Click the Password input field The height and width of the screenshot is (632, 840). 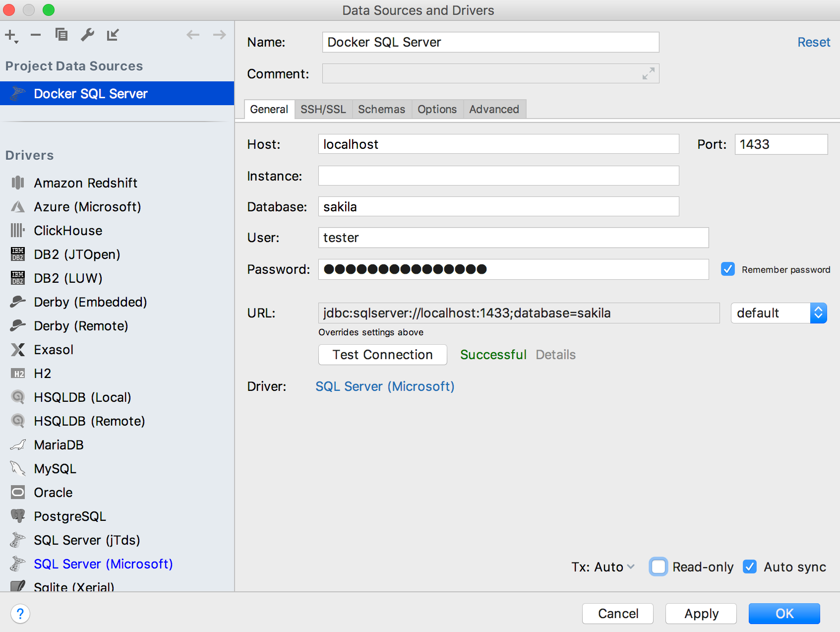coord(513,269)
